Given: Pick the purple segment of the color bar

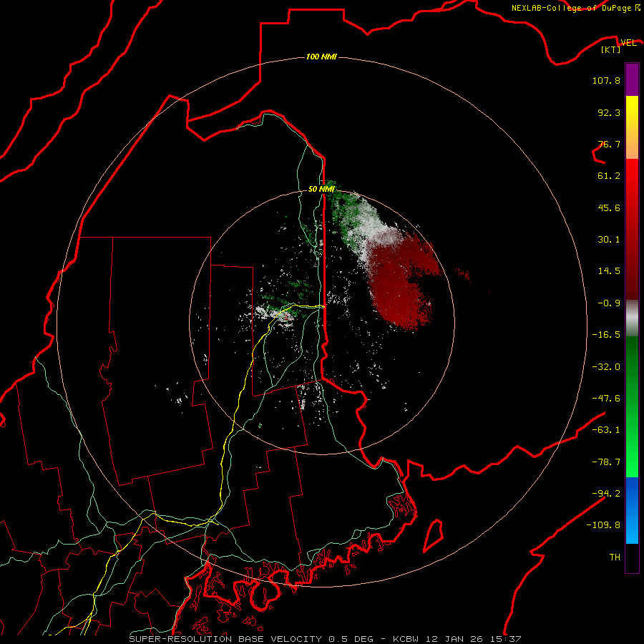Looking at the screenshot, I should tap(632, 79).
